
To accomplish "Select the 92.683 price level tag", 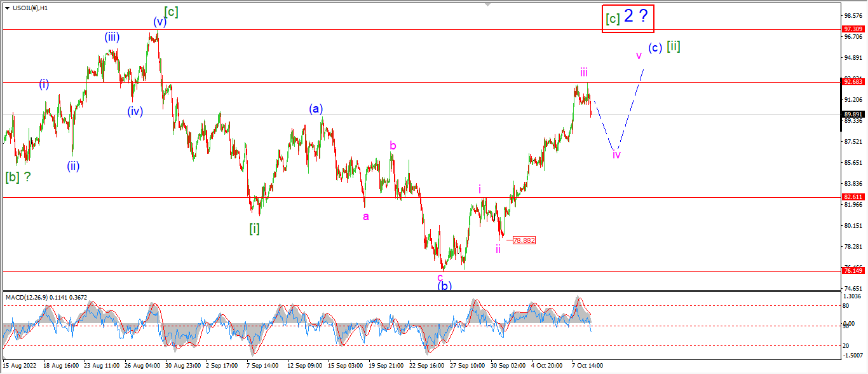I will 853,82.
